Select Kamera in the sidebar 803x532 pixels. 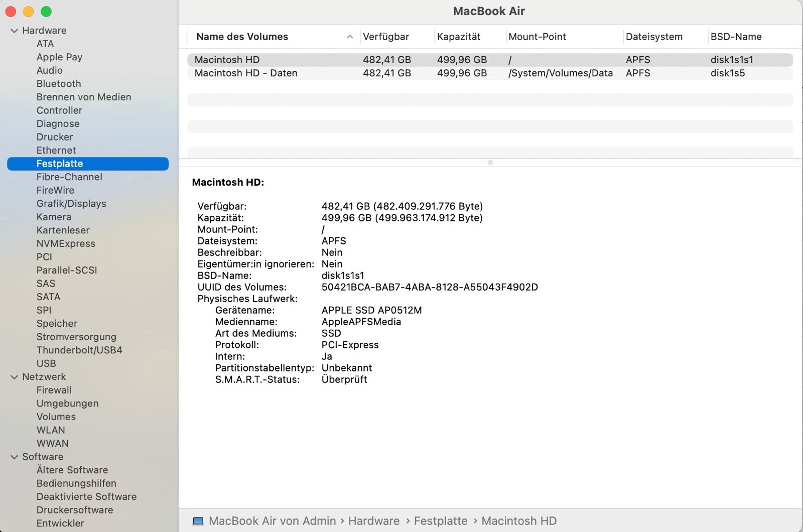tap(54, 217)
